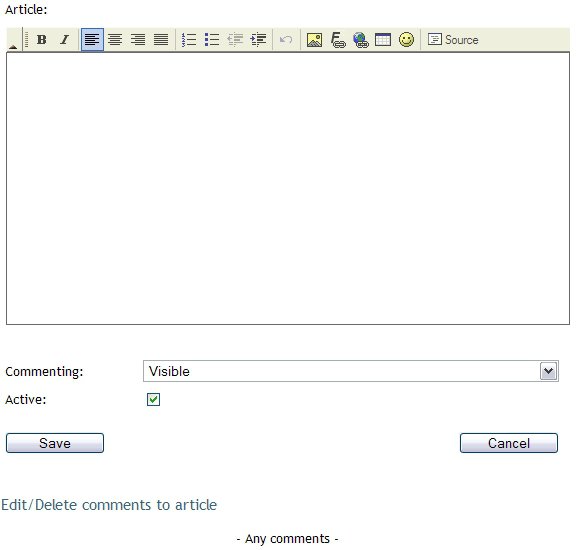Switch editor to Source view
The height and width of the screenshot is (550, 584).
pos(453,39)
